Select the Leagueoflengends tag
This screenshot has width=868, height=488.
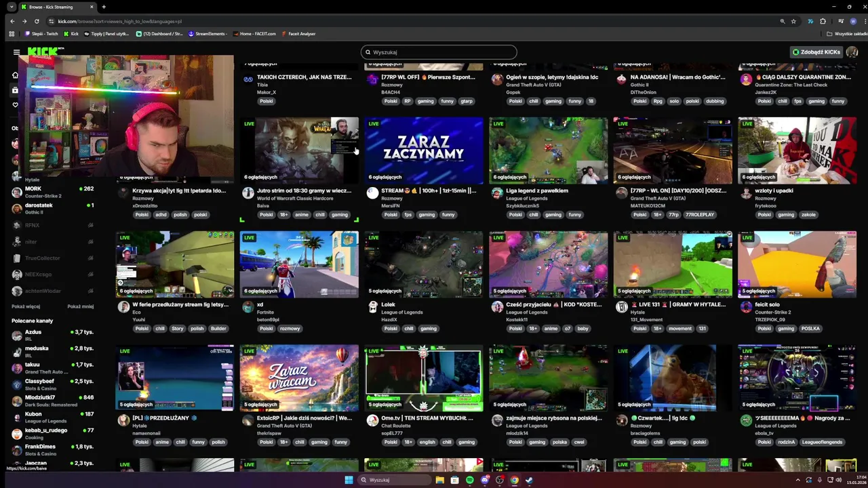[822, 443]
